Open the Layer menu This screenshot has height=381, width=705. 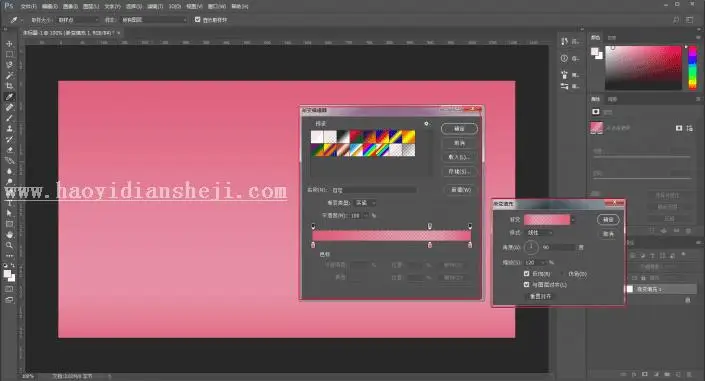91,6
